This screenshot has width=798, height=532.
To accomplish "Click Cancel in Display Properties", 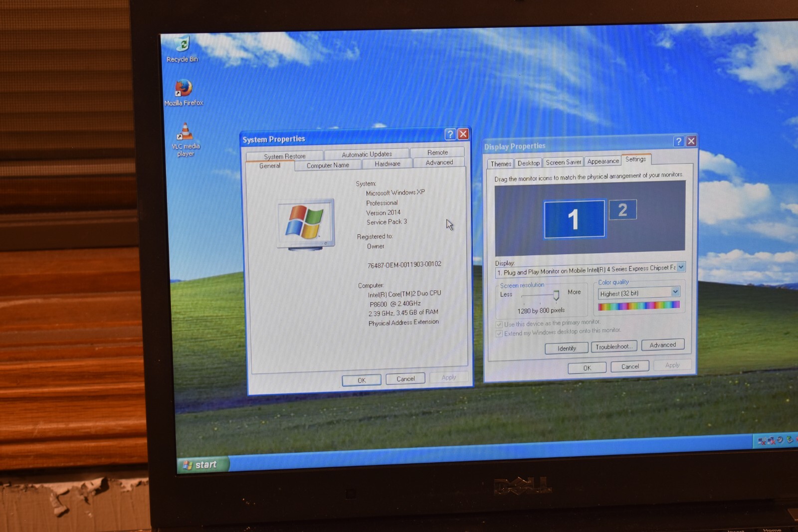I will pyautogui.click(x=630, y=366).
